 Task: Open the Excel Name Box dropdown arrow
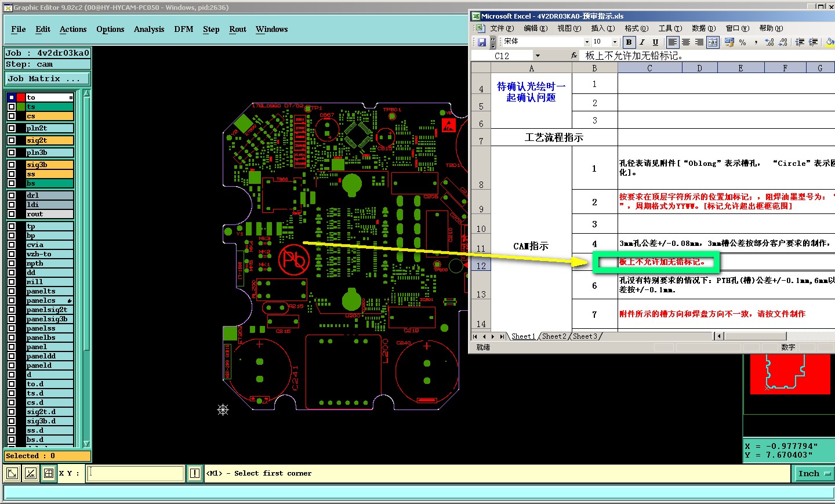tap(538, 56)
